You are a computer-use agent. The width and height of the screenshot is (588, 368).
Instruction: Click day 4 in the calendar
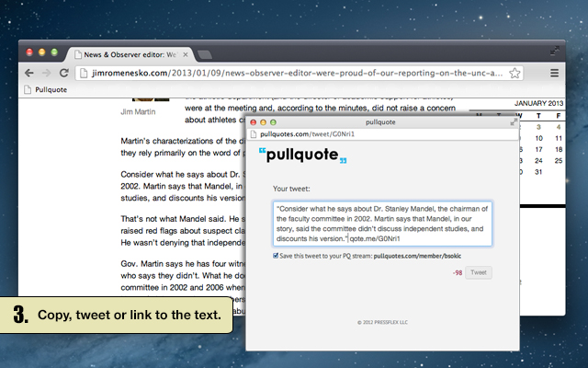tap(559, 127)
